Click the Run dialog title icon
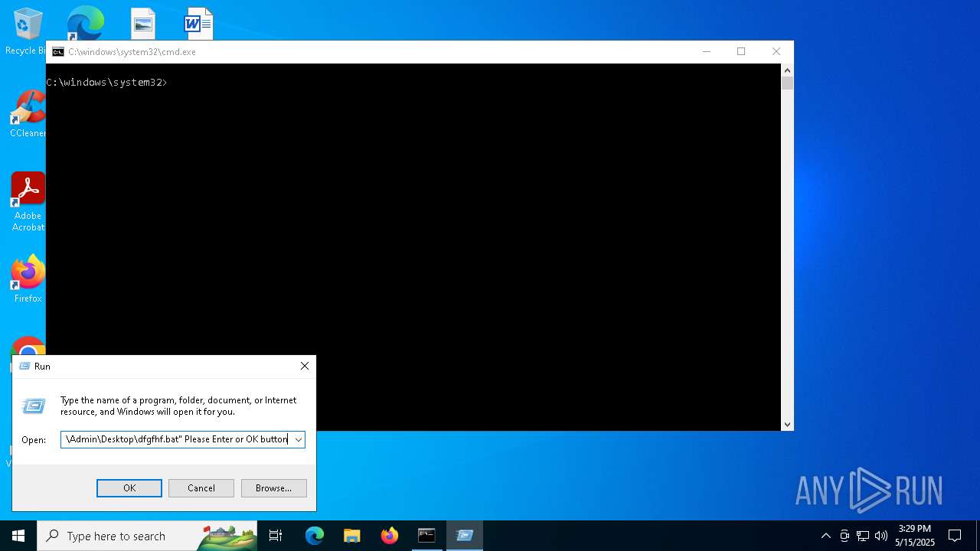Viewport: 980px width, 551px height. (24, 367)
